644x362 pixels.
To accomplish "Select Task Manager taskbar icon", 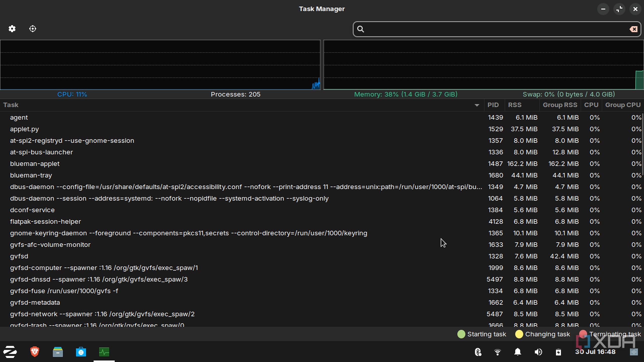I will click(104, 352).
